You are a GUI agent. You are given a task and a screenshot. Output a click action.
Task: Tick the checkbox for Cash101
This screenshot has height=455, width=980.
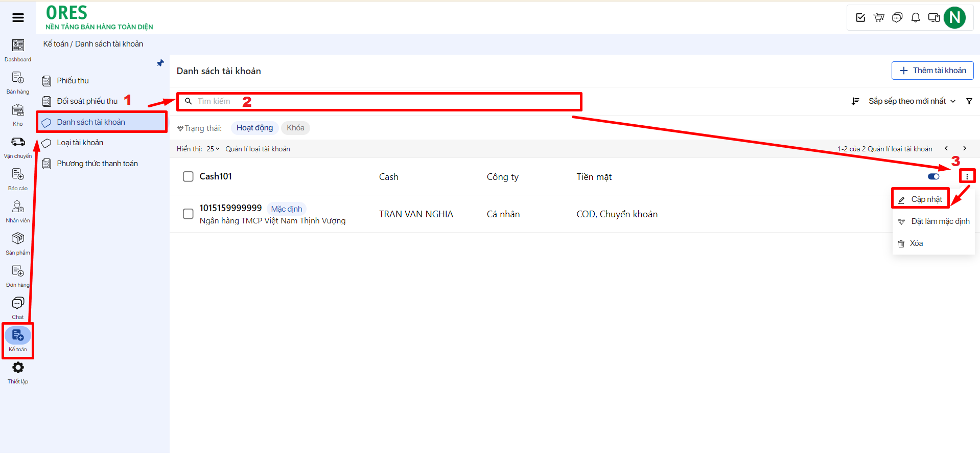[188, 176]
